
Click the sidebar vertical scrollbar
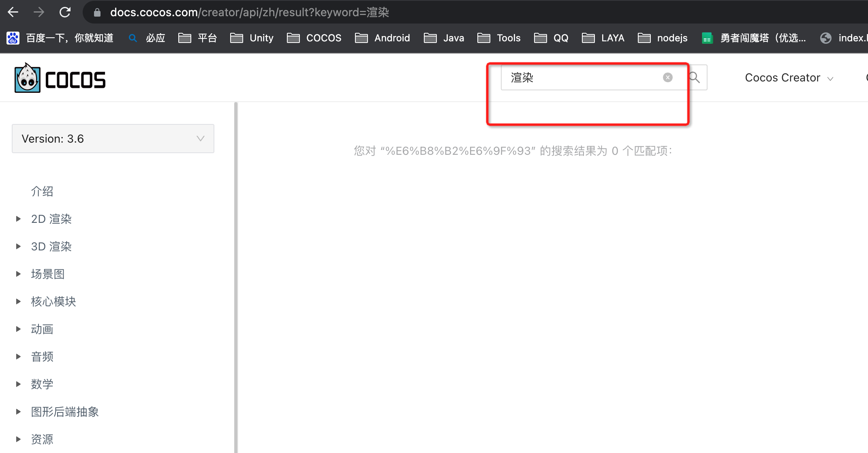click(235, 276)
